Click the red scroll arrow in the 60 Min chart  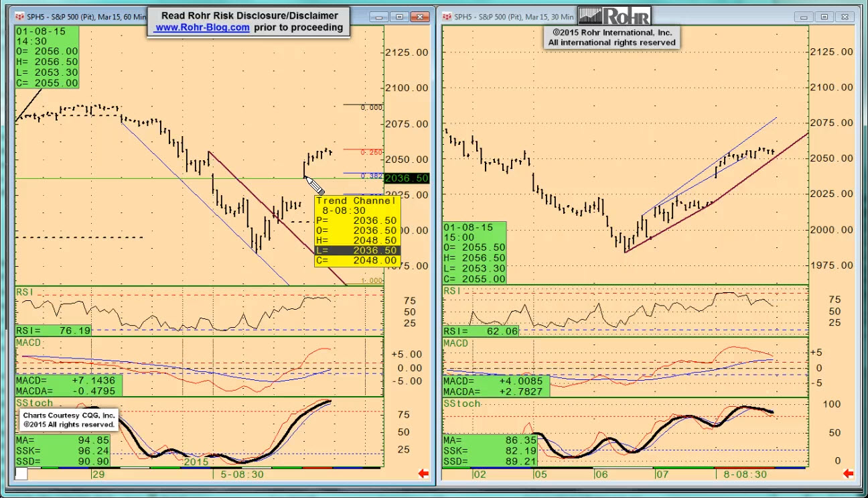[423, 474]
